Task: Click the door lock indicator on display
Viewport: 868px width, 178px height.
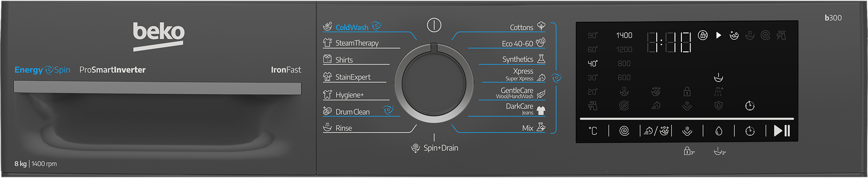Action: pyautogui.click(x=703, y=35)
